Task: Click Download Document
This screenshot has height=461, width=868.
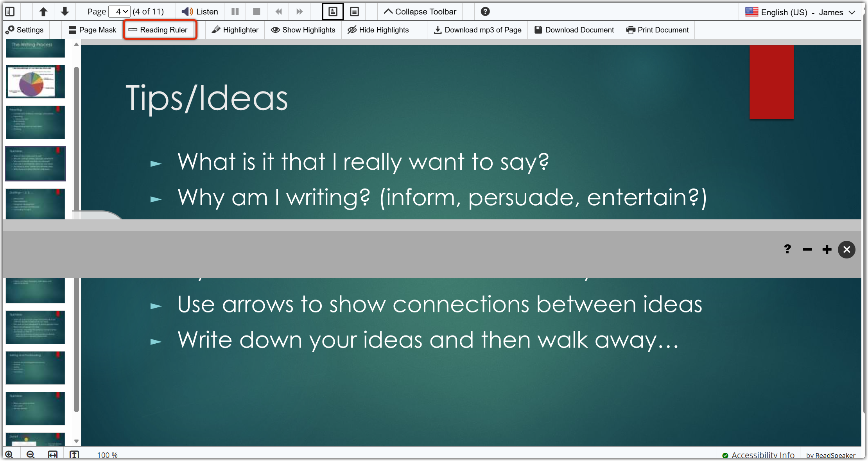Action: 574,30
